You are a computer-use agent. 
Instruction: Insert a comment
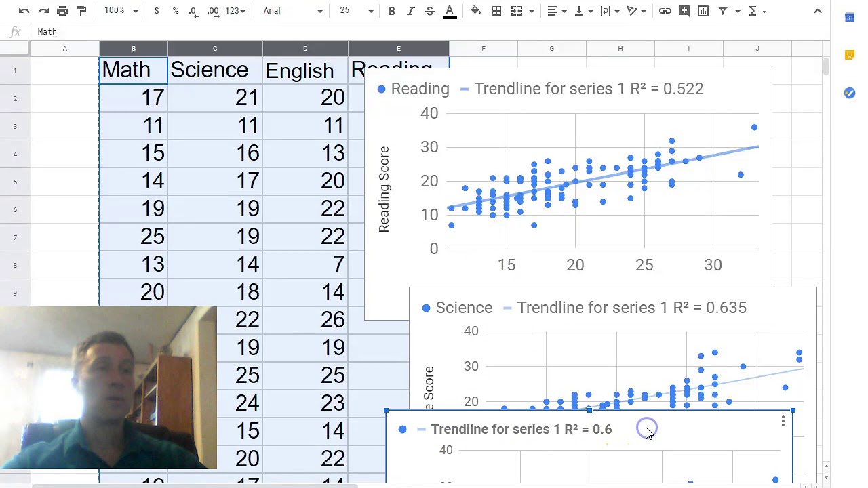point(684,11)
